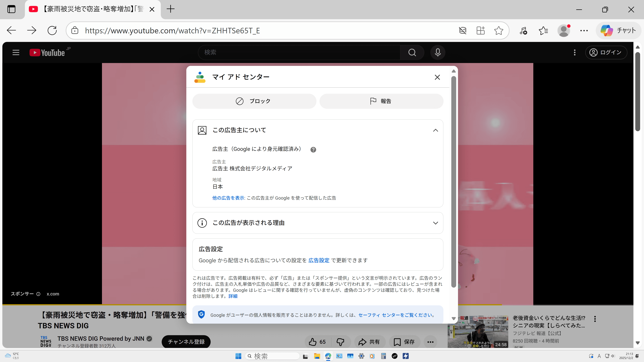This screenshot has width=644, height=362.
Task: Open the TBS NEWS DIG Powered by JNN channel name
Action: (101, 339)
